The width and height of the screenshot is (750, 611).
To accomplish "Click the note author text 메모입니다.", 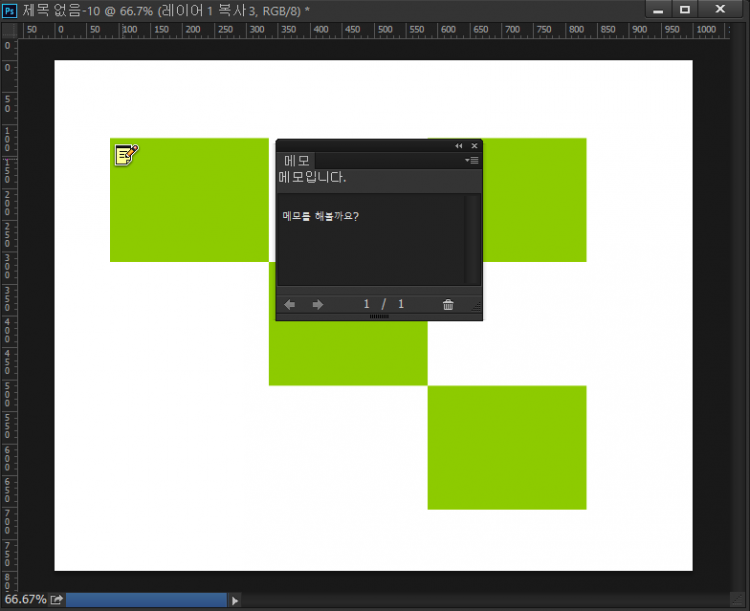I will click(x=313, y=178).
